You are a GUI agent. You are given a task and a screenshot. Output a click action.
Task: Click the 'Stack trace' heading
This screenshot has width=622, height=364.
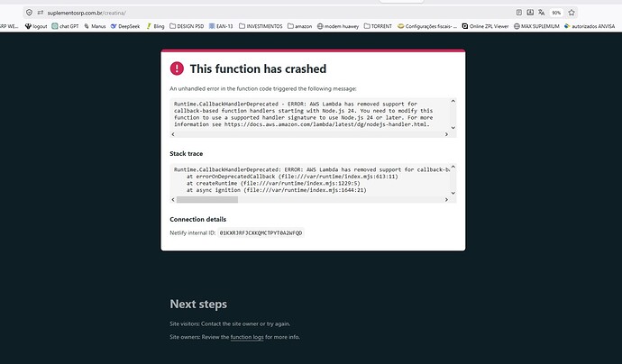pos(186,154)
